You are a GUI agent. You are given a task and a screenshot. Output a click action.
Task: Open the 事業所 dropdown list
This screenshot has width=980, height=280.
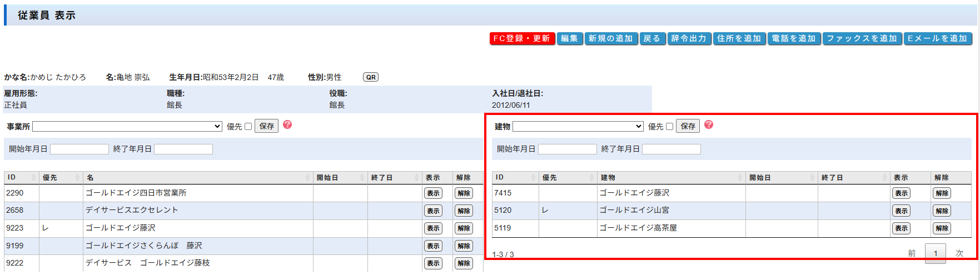127,127
